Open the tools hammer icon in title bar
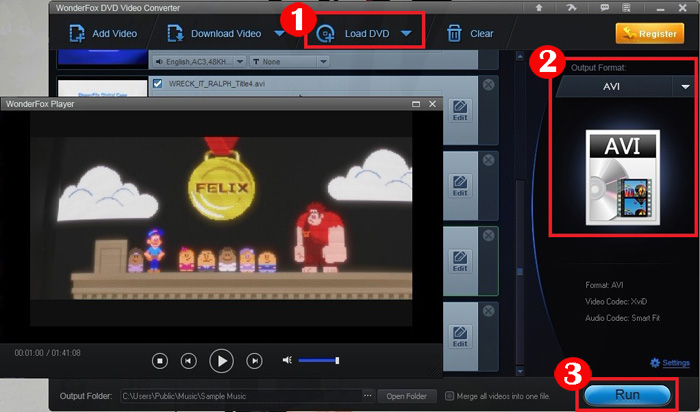This screenshot has width=700, height=412. [x=571, y=8]
